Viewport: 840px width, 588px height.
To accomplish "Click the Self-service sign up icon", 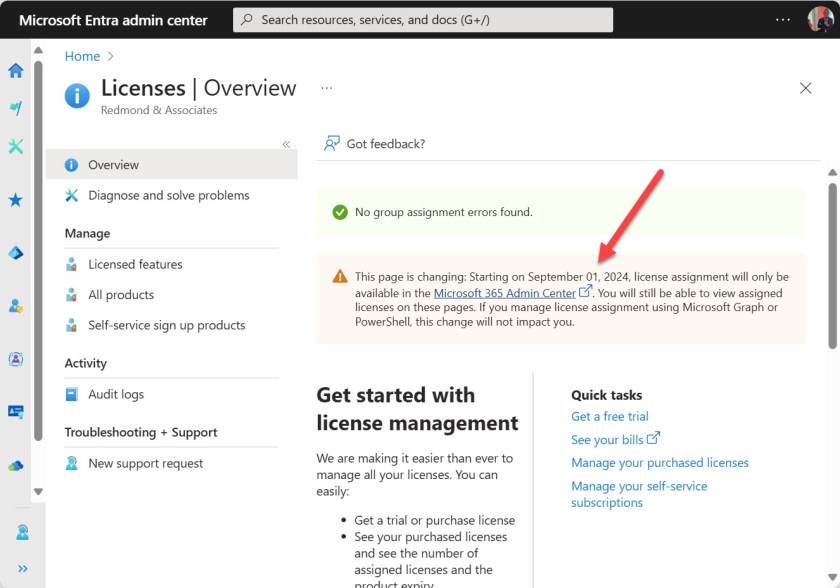I will tap(71, 325).
